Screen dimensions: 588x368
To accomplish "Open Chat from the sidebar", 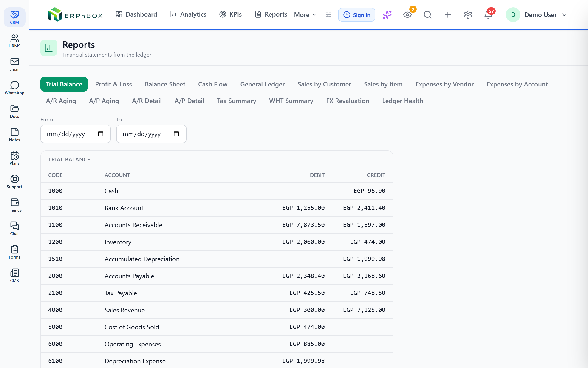I will tap(14, 229).
